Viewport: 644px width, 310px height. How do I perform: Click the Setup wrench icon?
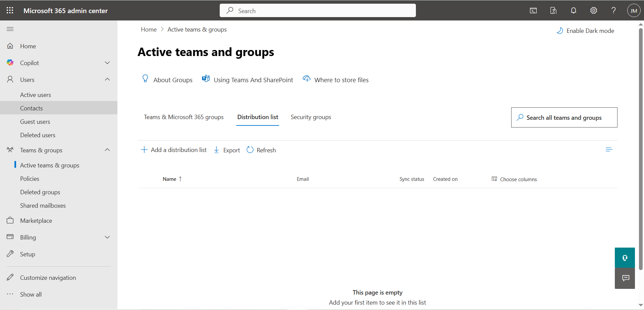tap(10, 254)
